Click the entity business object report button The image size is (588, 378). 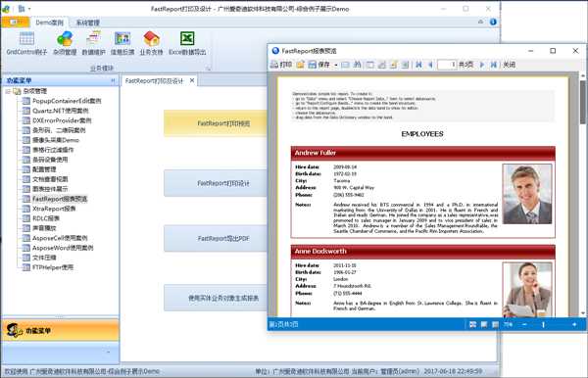pyautogui.click(x=216, y=299)
